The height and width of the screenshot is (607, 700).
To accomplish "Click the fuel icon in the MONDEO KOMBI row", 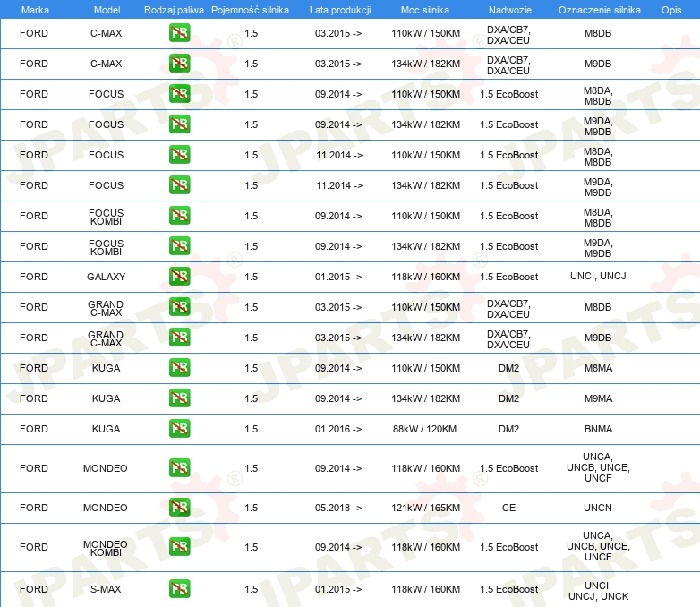I will (179, 546).
